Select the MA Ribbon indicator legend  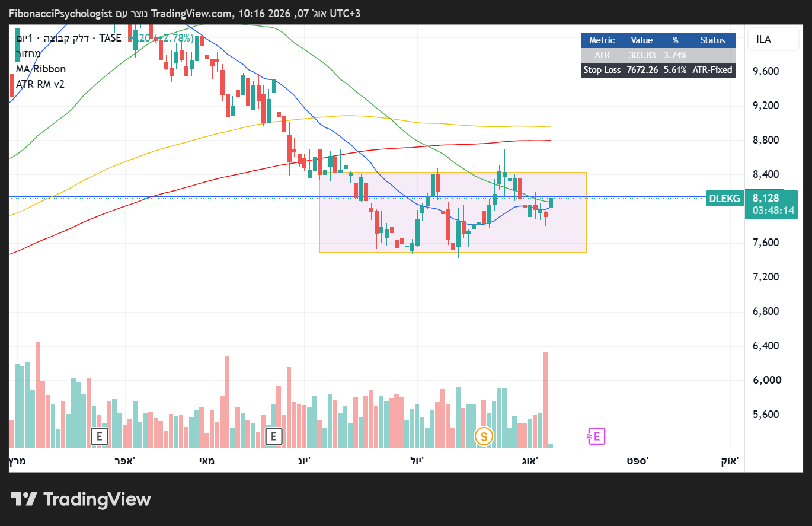pos(41,69)
